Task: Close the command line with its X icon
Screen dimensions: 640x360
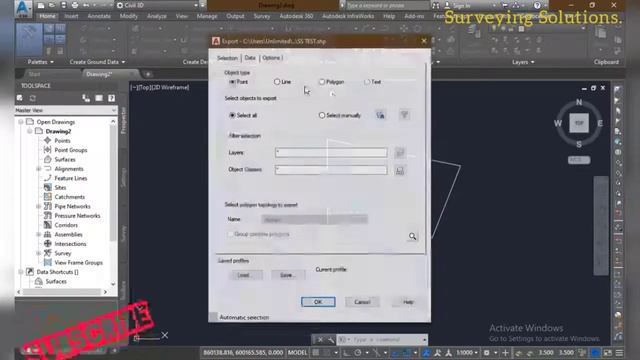Action: (320, 340)
